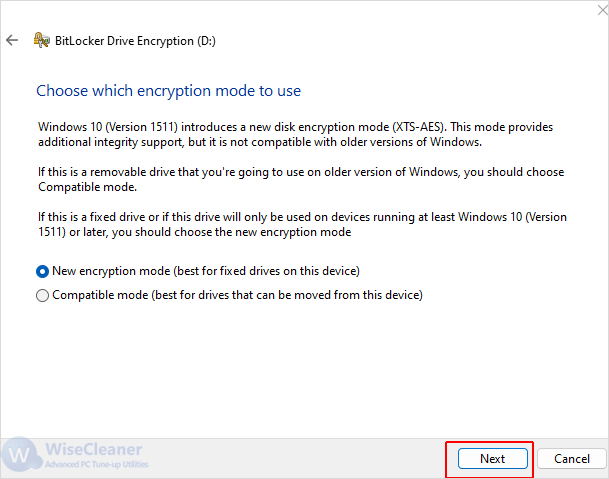The height and width of the screenshot is (479, 609).
Task: Click the '(XTS-AES)' text in the first paragraph
Action: pyautogui.click(x=419, y=127)
